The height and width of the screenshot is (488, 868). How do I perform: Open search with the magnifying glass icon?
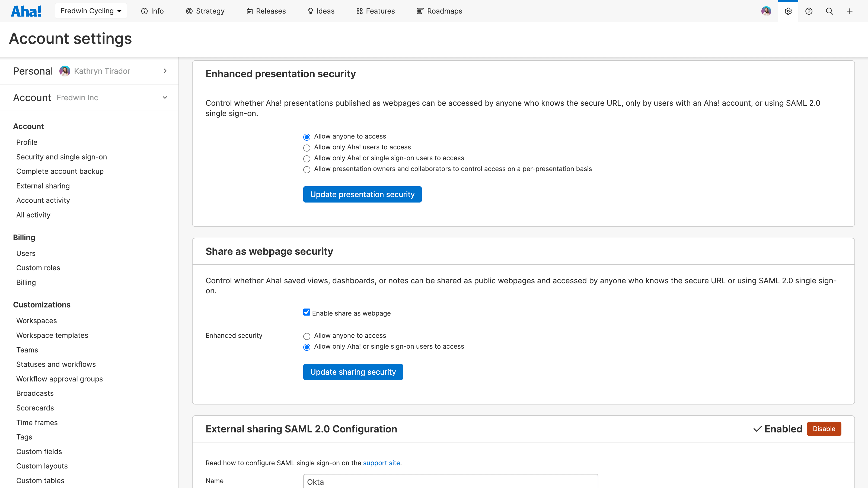point(829,11)
